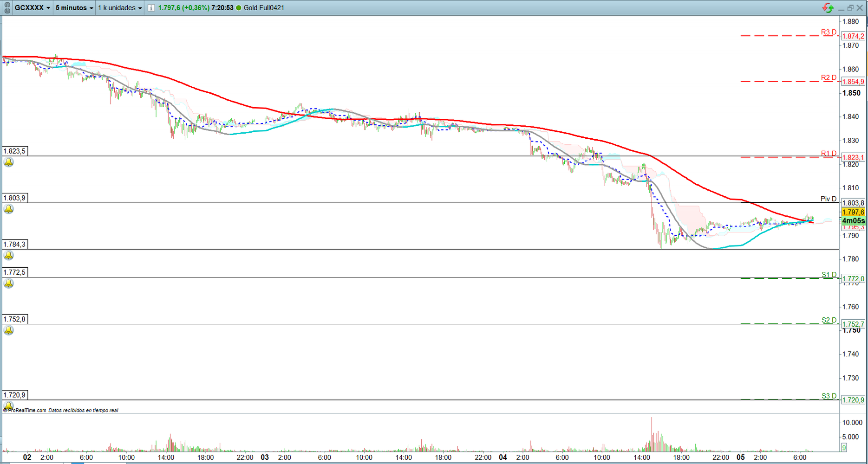Click the 1.797,6 (+0,36%) price readout
The width and height of the screenshot is (868, 464).
[x=183, y=8]
